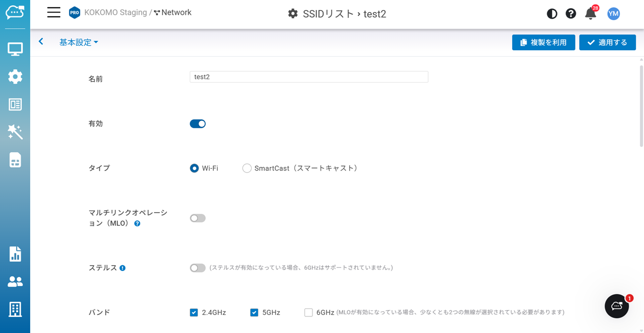Screen dimensions: 644x333
Task: Open the reports chart icon in sidebar
Action: pos(15,254)
